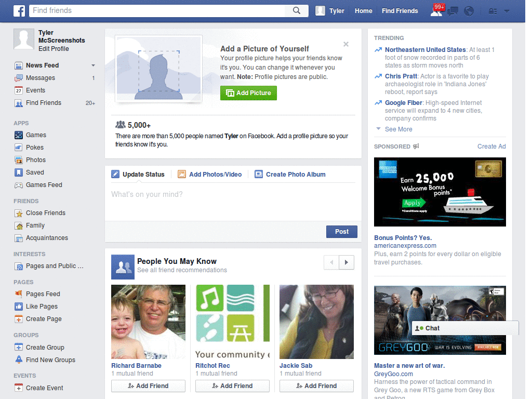Open the Chat bar
Image resolution: width=532 pixels, height=399 pixels.
click(465, 328)
